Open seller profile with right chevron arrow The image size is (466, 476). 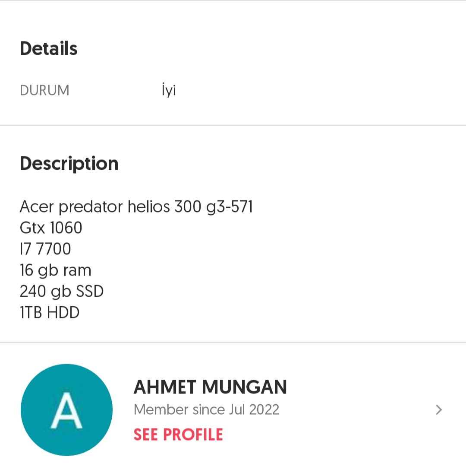(x=439, y=409)
